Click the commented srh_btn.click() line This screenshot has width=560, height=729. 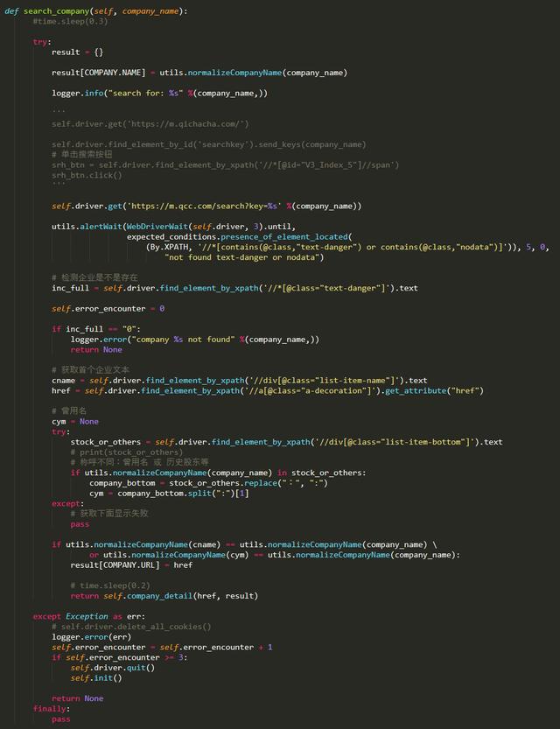(x=87, y=175)
